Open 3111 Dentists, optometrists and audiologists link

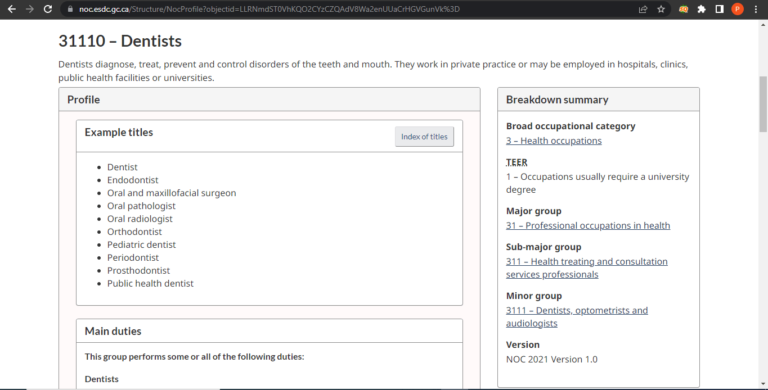tap(576, 317)
